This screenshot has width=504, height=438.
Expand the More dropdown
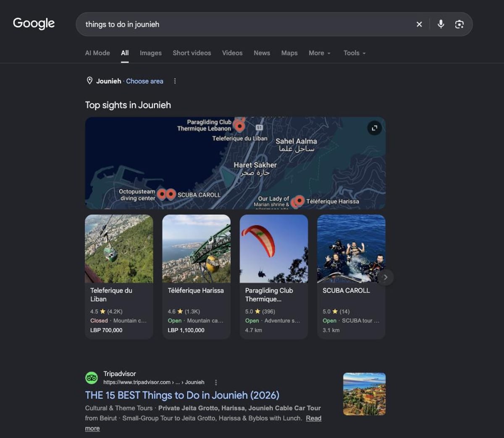click(x=320, y=53)
